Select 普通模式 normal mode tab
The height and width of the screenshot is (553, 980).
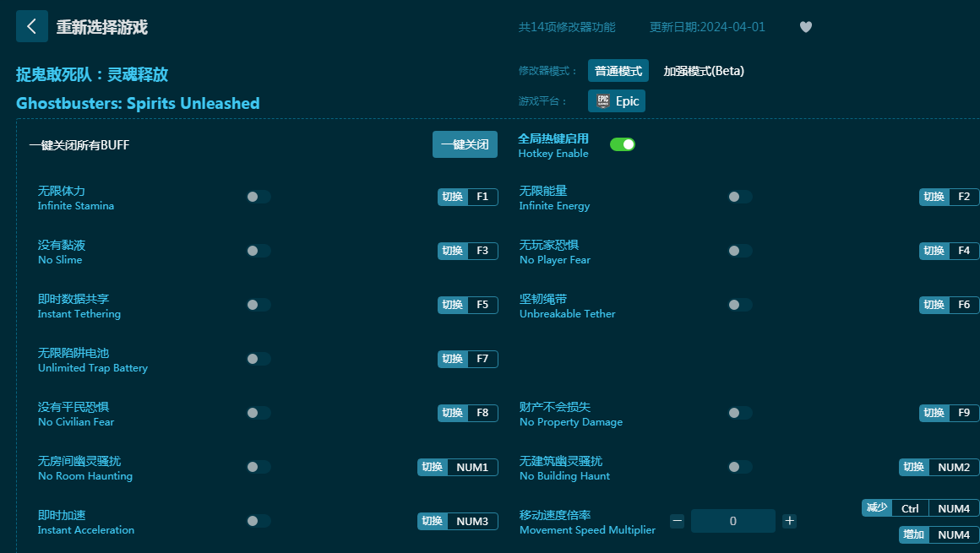(618, 71)
